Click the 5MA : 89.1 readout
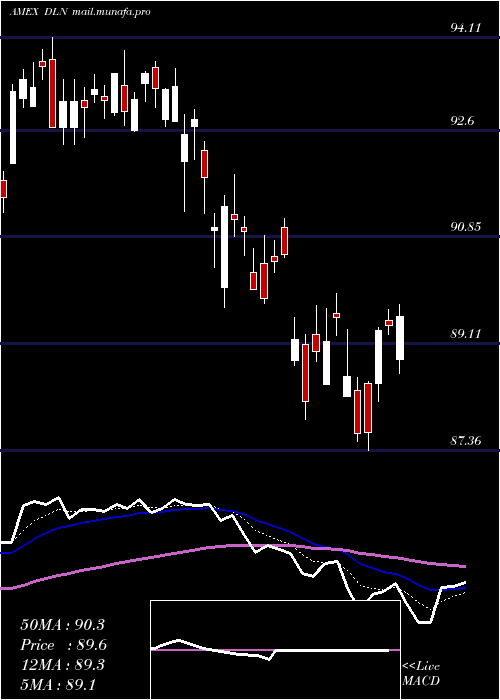Viewport: 500px width, 700px height. [x=58, y=685]
